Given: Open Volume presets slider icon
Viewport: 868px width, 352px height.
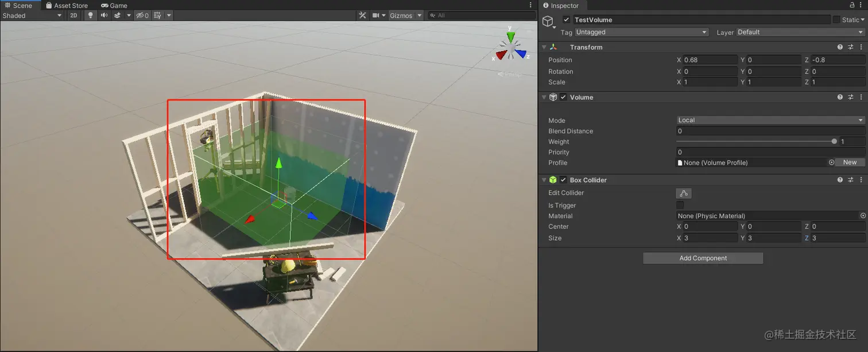Looking at the screenshot, I should (x=851, y=97).
